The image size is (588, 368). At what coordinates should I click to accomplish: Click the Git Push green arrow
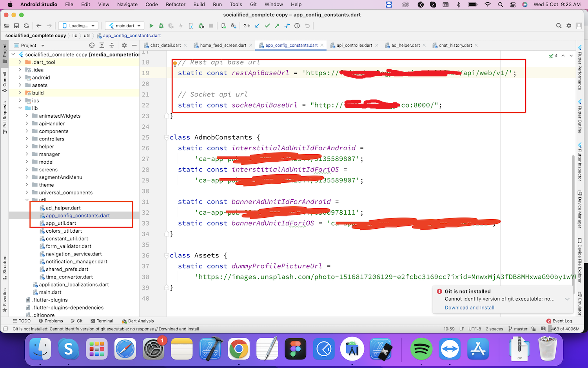[277, 26]
